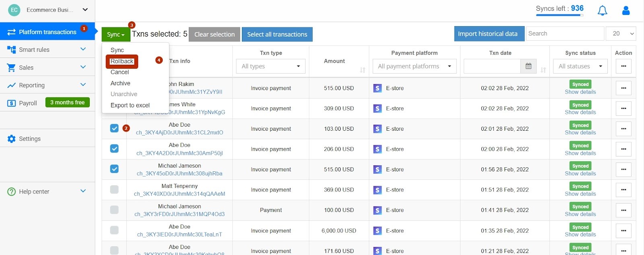Change rows per page from 20
The height and width of the screenshot is (255, 644).
point(621,34)
